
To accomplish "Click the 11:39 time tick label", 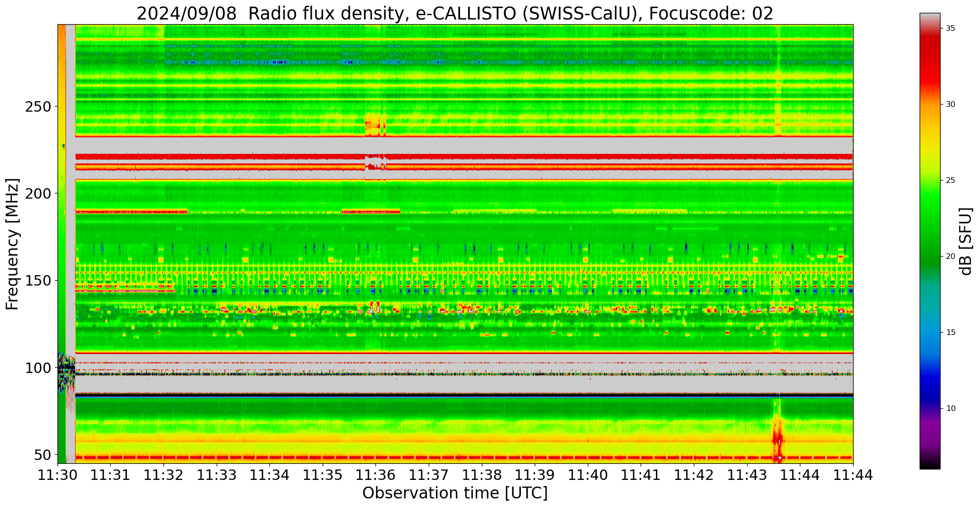I will click(535, 475).
